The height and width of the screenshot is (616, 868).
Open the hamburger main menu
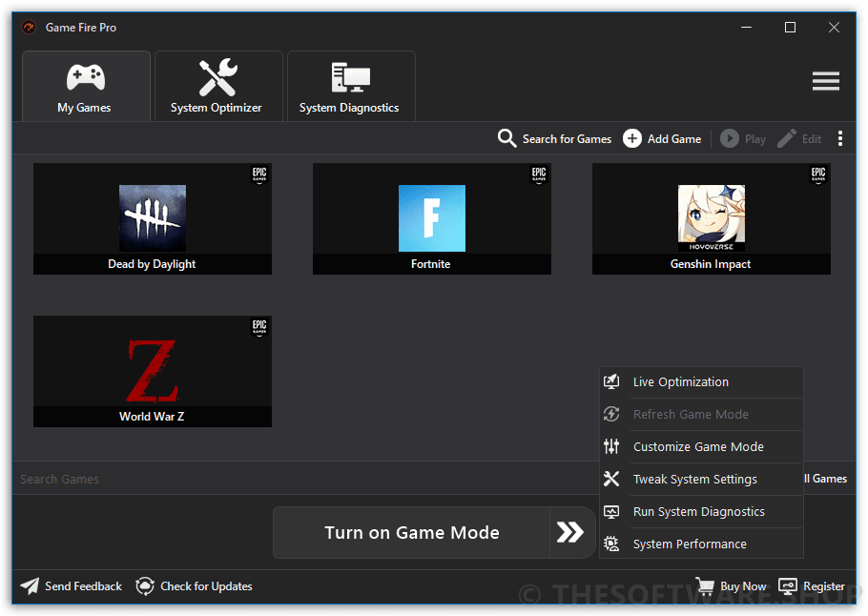click(x=825, y=81)
